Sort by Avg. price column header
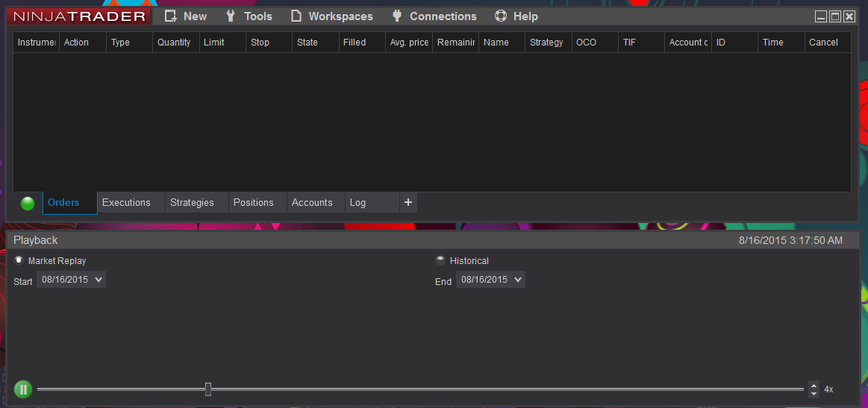The width and height of the screenshot is (868, 408). pyautogui.click(x=409, y=42)
